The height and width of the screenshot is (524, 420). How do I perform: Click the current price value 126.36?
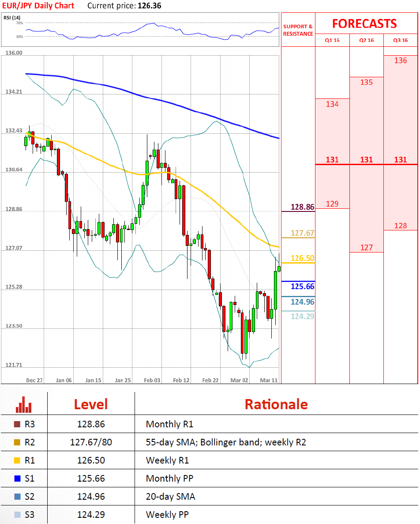tap(149, 6)
